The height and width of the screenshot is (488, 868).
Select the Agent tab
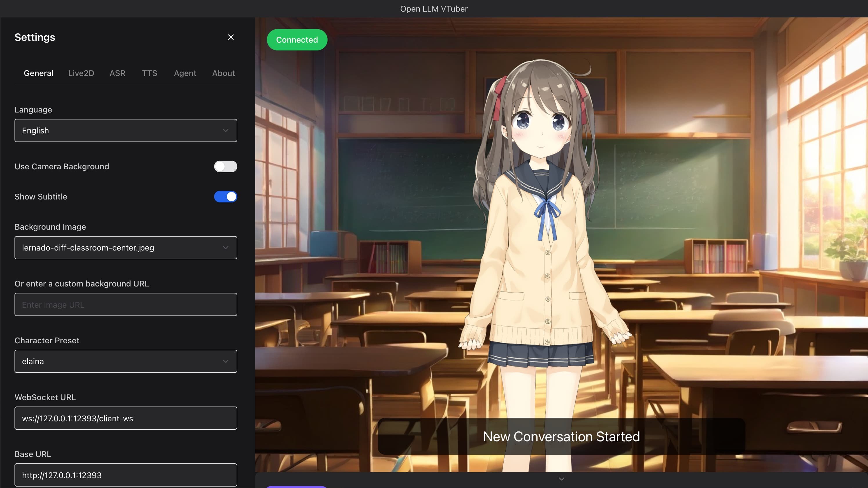185,73
